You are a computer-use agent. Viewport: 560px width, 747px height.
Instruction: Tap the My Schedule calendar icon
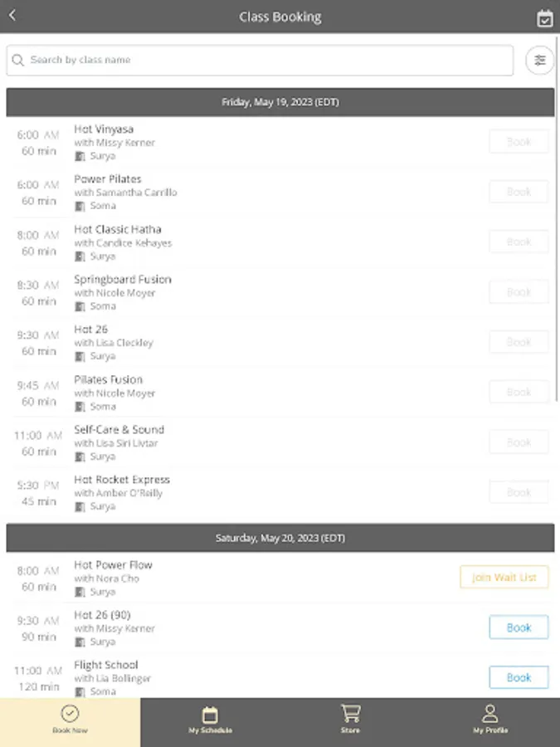pyautogui.click(x=210, y=714)
